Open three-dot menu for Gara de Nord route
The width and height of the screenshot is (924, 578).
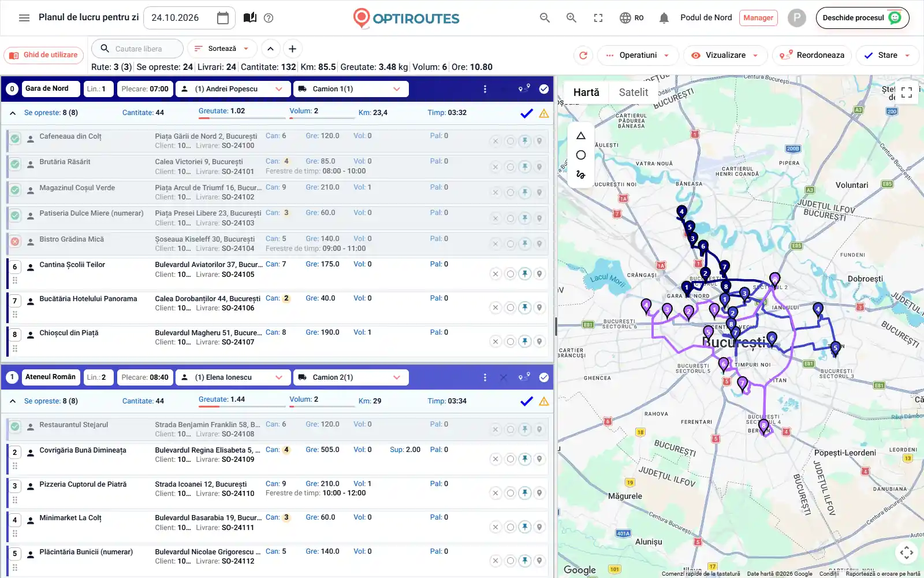(485, 89)
